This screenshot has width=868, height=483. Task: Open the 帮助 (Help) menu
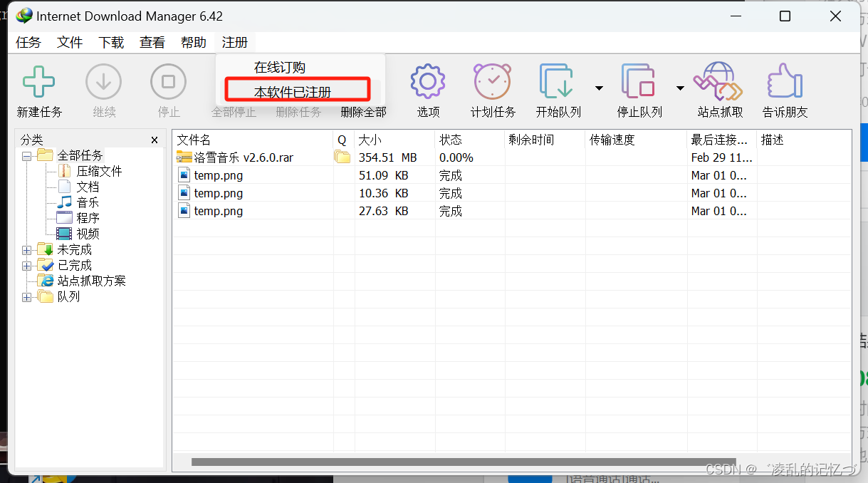193,42
